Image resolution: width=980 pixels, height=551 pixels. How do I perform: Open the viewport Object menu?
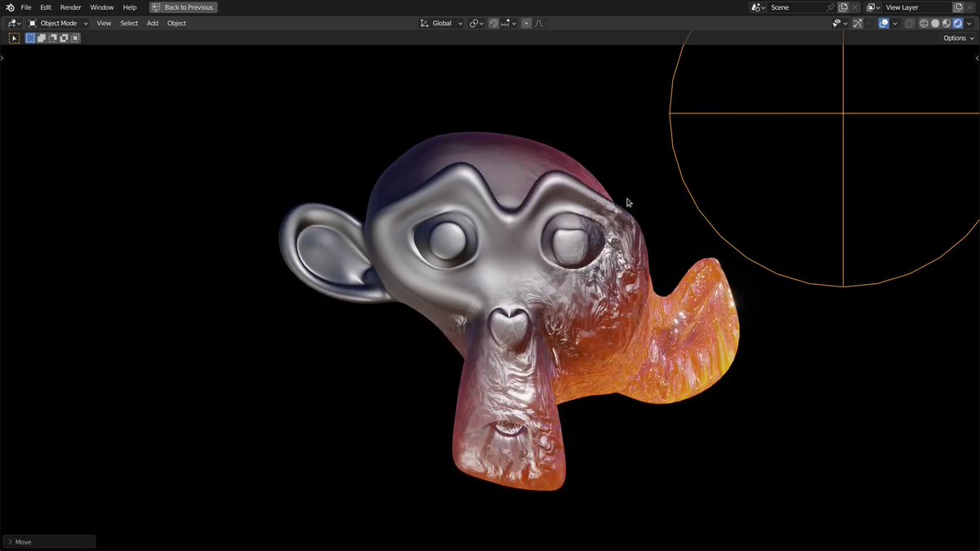click(176, 23)
